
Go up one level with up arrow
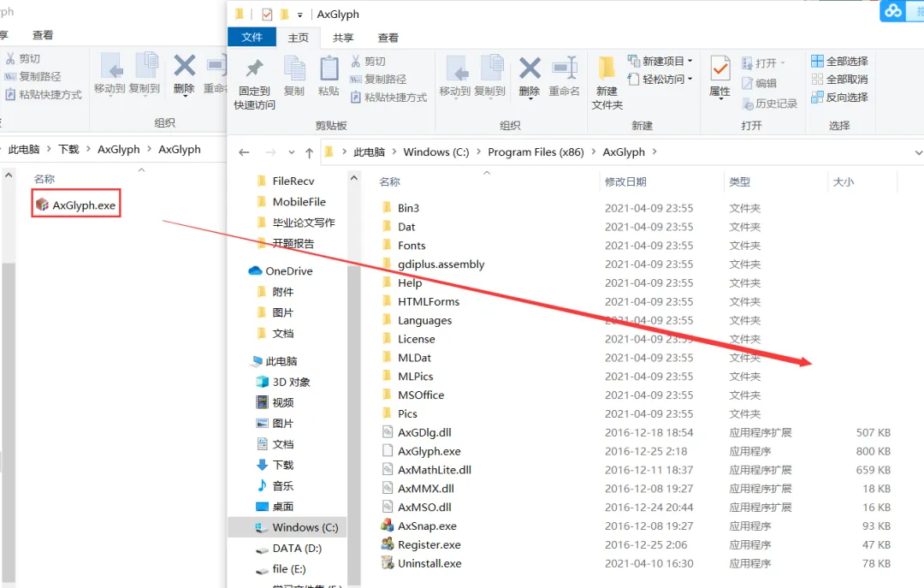(x=310, y=152)
